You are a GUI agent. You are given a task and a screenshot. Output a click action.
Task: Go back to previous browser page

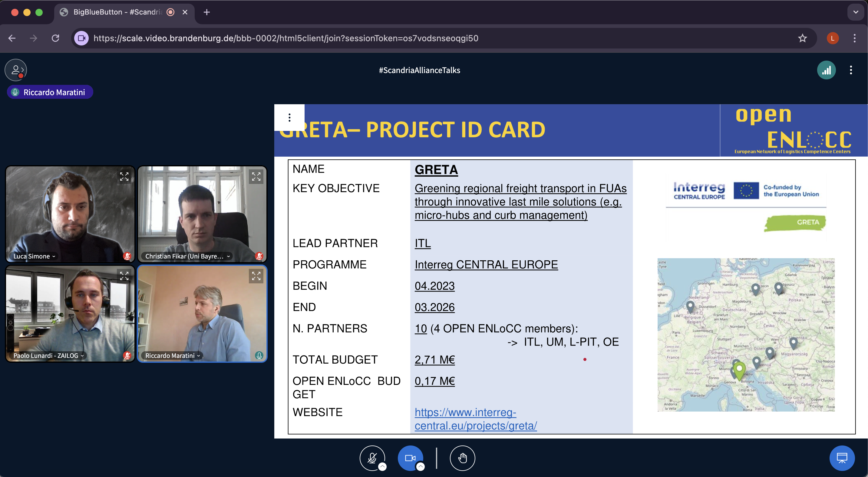coord(12,38)
